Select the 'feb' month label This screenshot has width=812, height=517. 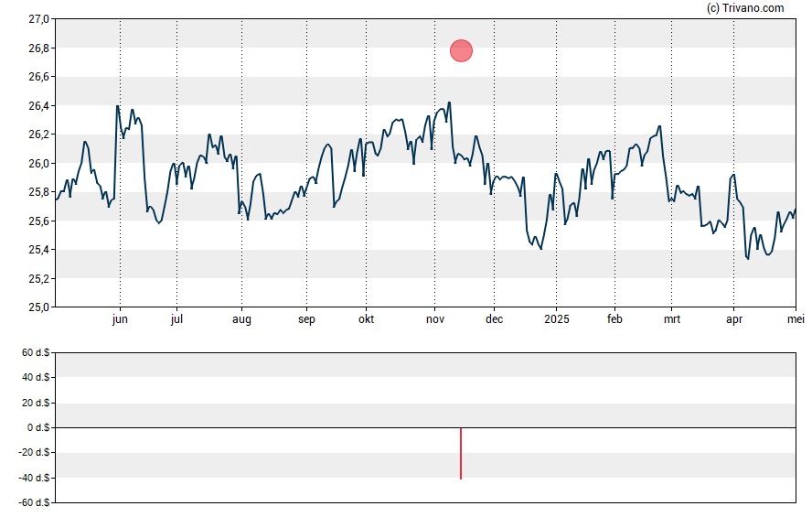pyautogui.click(x=614, y=319)
